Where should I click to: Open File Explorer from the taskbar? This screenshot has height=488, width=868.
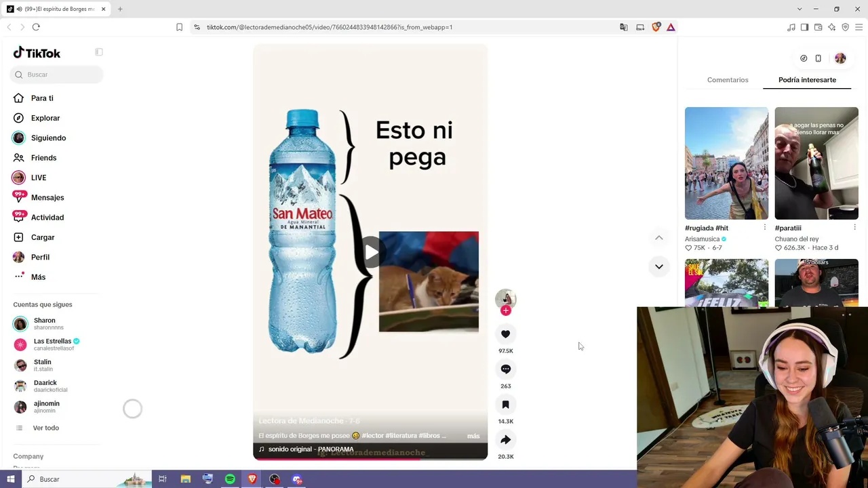click(185, 479)
